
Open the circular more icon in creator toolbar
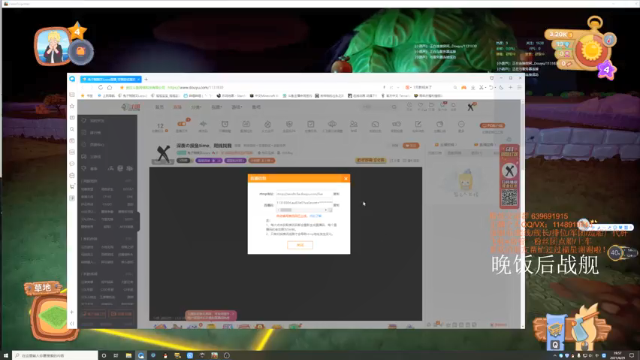pos(461,124)
